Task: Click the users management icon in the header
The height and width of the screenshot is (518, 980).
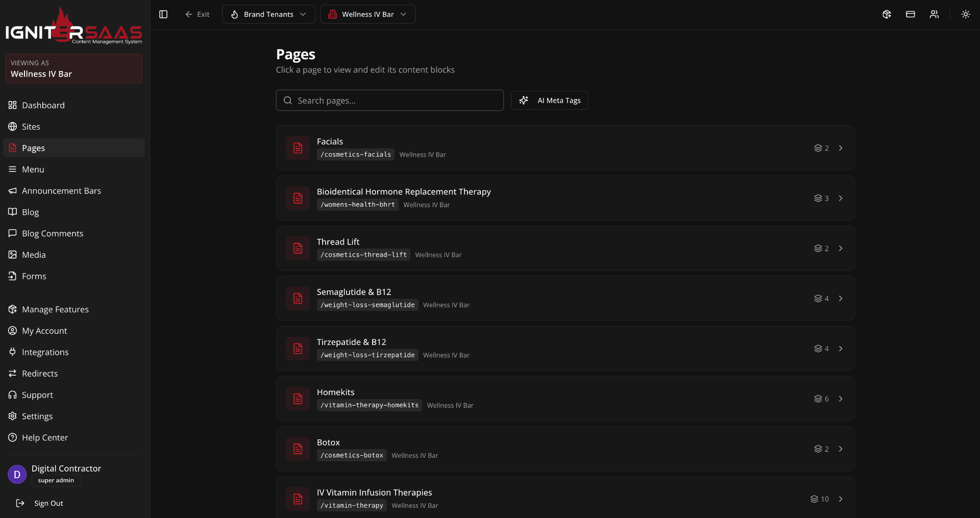Action: click(x=934, y=14)
